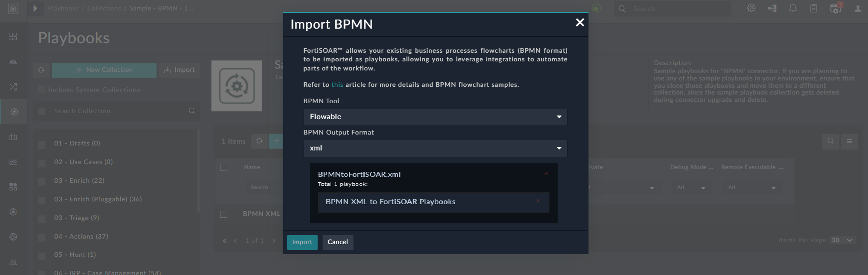Tick the 02 - Use Cases (0) checkbox
Image resolution: width=868 pixels, height=275 pixels.
point(41,163)
